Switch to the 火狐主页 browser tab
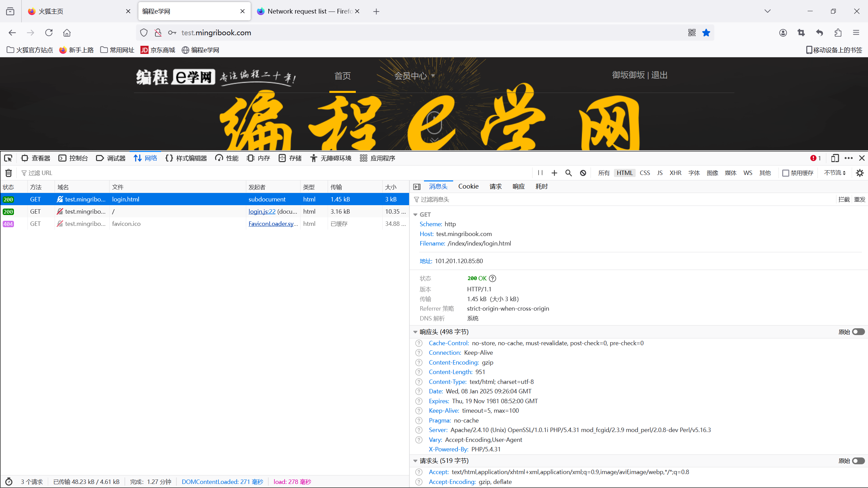 coord(79,11)
